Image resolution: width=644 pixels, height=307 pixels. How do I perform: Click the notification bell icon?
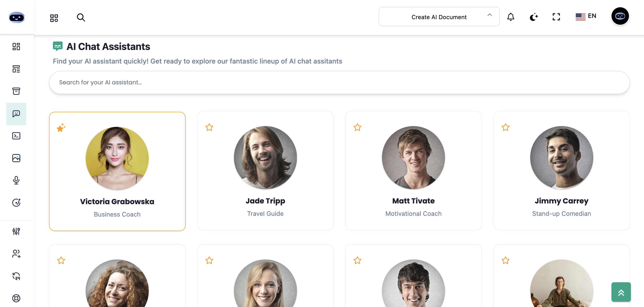pyautogui.click(x=511, y=17)
